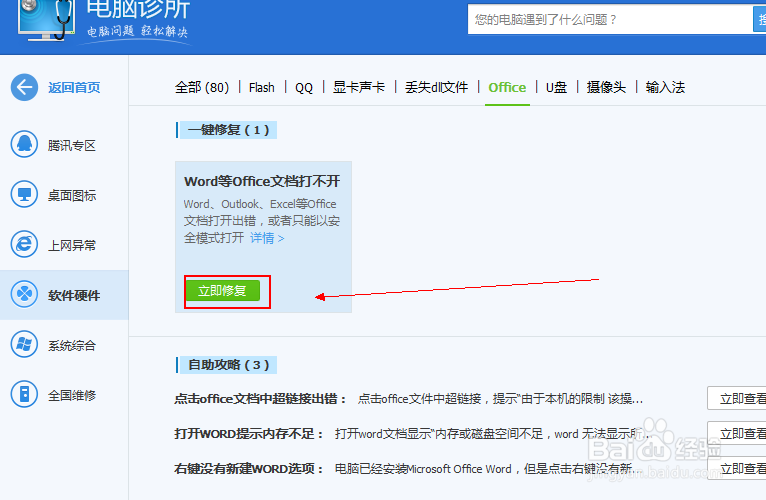Switch to the 全部 (80) tab

202,87
